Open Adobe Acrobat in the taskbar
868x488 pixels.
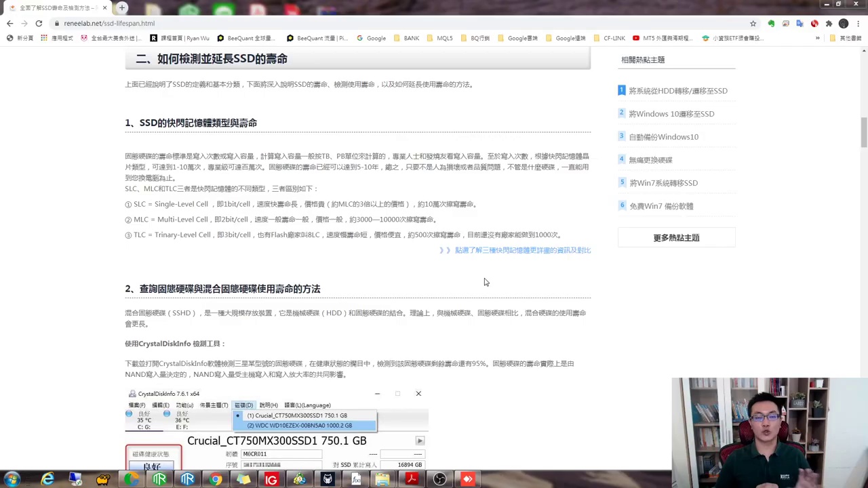(x=411, y=479)
